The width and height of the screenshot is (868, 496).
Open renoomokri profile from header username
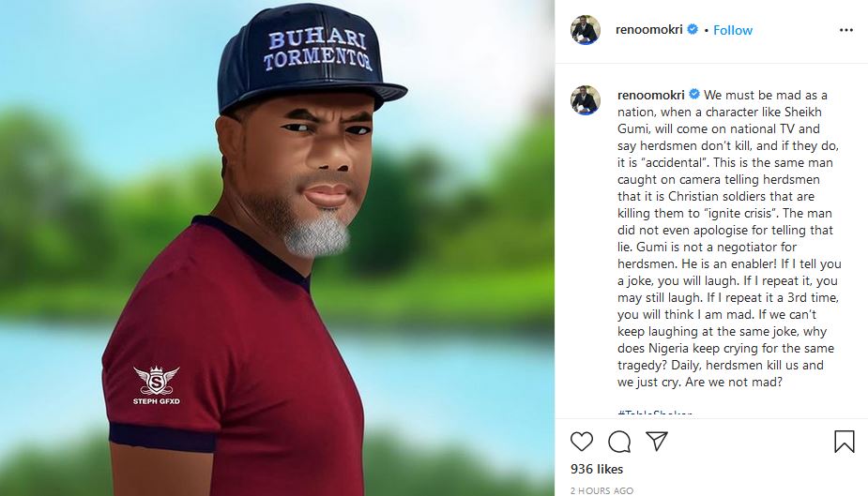coord(650,30)
